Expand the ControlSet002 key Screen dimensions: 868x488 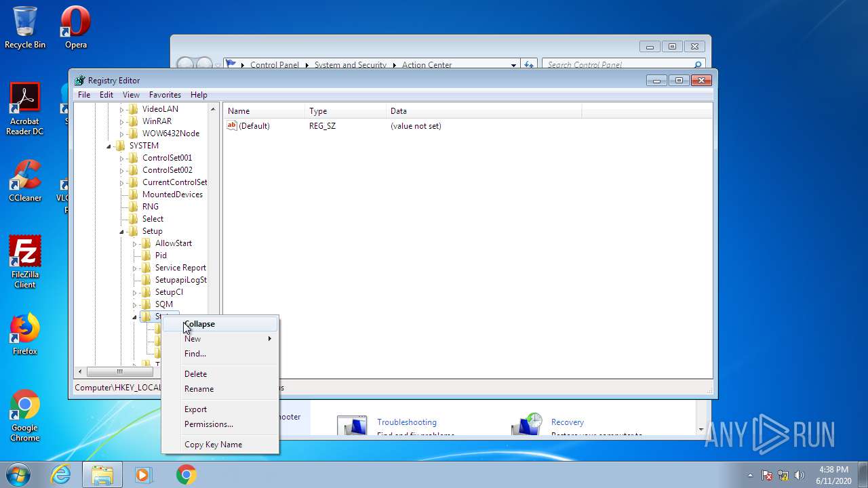point(122,170)
